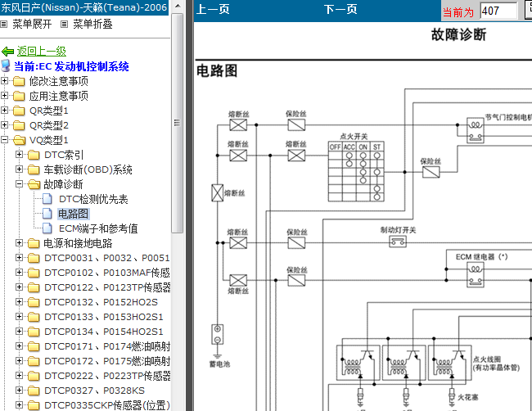Click the sidebar scrollbar up arrow

coord(177,6)
